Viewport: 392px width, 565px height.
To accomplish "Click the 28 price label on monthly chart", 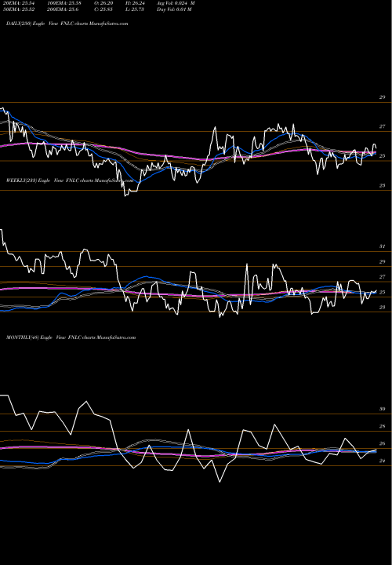I will coord(383,426).
